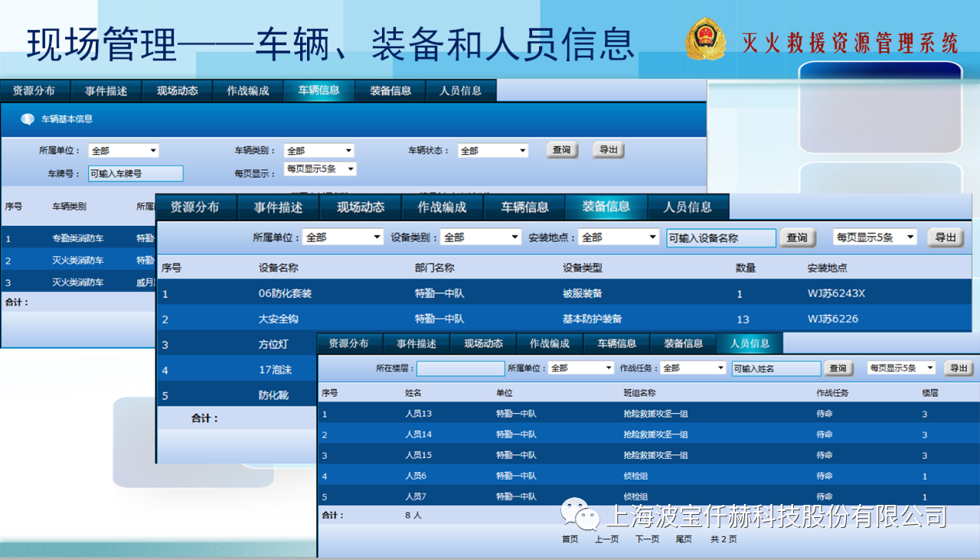Image resolution: width=980 pixels, height=560 pixels.
Task: Click the vehicle basic info chat bubble icon
Action: coord(28,120)
